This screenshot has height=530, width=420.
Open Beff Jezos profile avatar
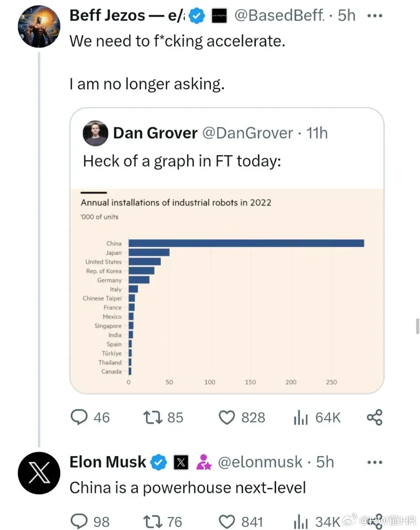[x=39, y=26]
